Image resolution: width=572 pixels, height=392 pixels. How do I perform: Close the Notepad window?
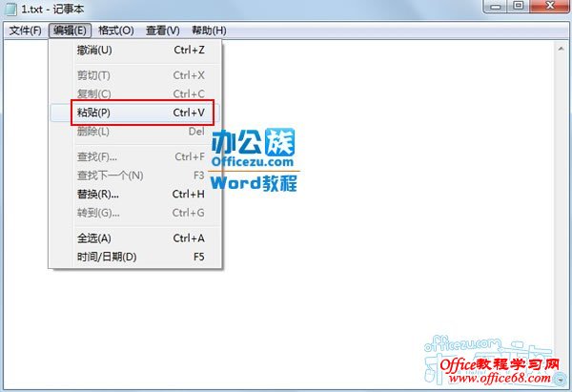[550, 7]
